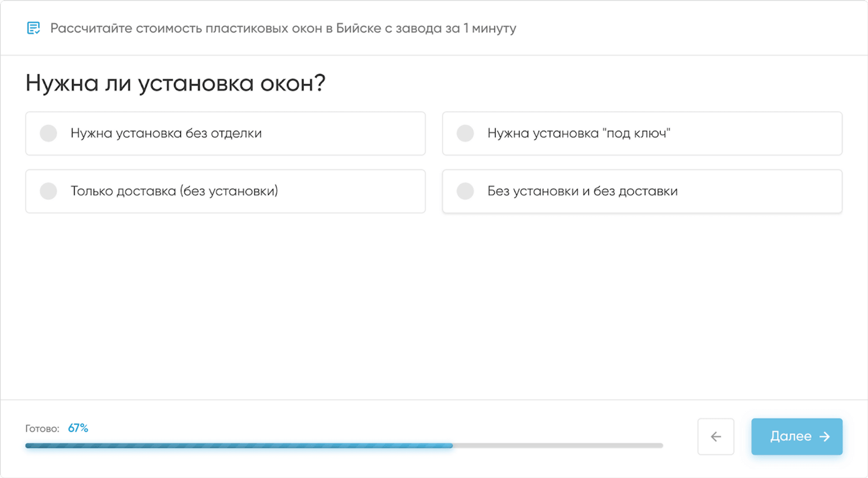Click the filled blue part of progress bar

tap(239, 446)
